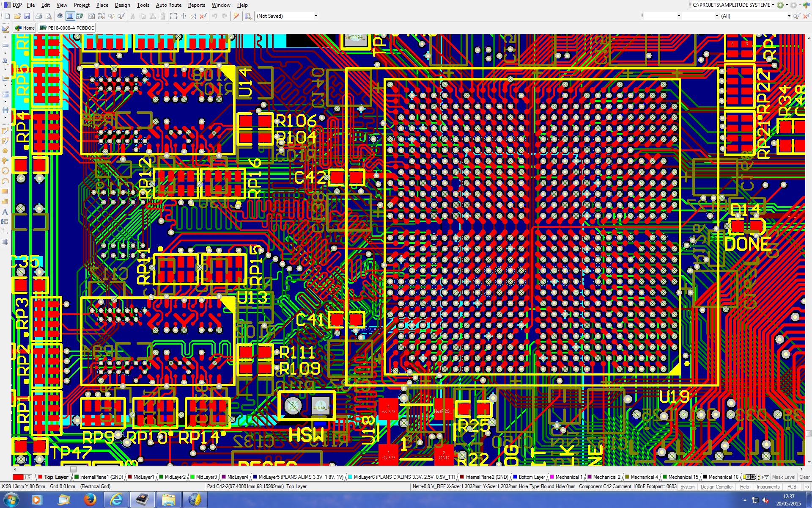Click the Deselect All icon

(193, 16)
